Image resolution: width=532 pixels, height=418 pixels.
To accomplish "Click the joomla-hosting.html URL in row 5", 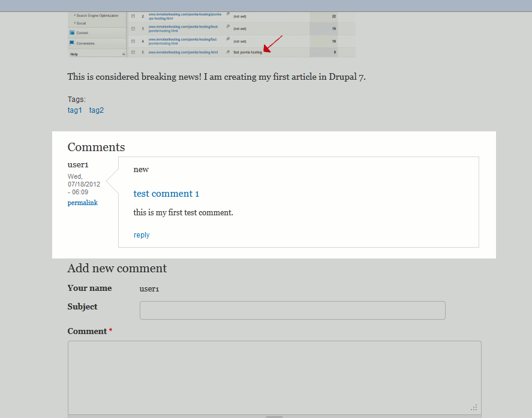I will (183, 53).
